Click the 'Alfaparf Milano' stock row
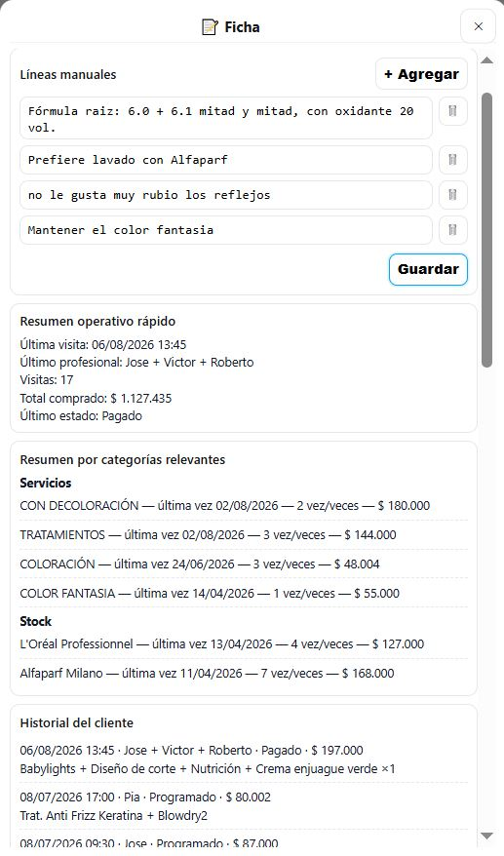The width and height of the screenshot is (504, 856). (x=244, y=673)
